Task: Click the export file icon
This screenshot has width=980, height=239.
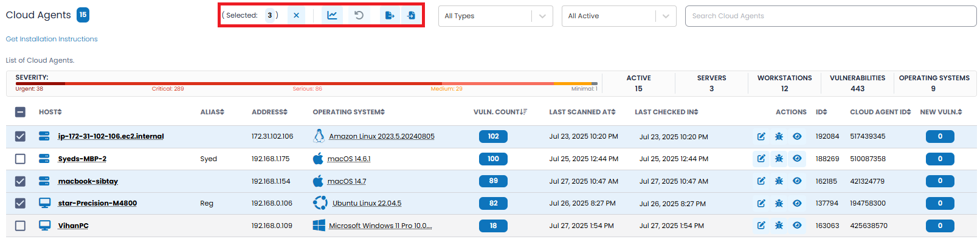Action: [x=390, y=15]
